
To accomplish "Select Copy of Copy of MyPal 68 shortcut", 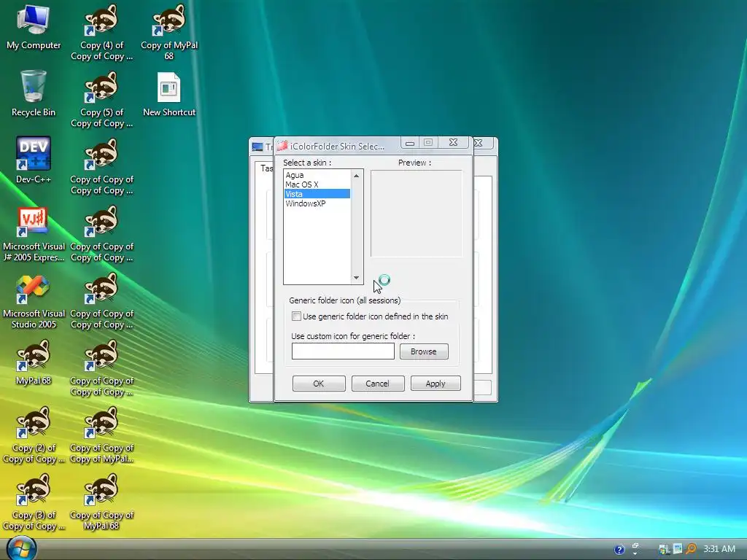I will tap(101, 502).
